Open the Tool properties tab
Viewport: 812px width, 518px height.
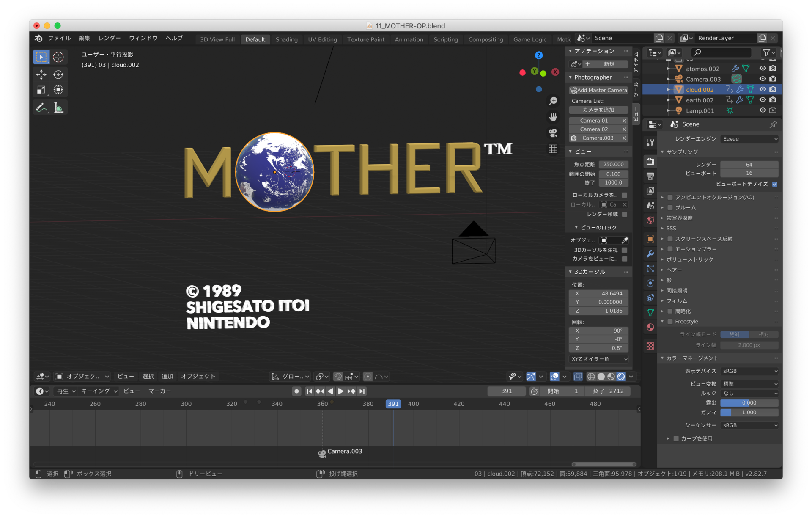[x=650, y=143]
